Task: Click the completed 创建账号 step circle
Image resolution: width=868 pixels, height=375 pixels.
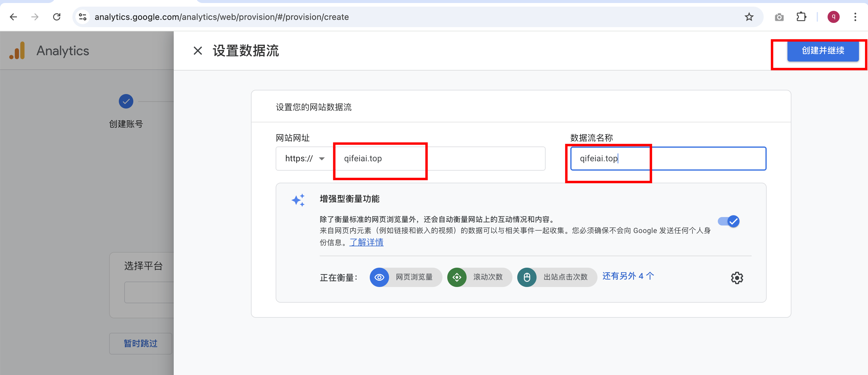Action: point(126,101)
